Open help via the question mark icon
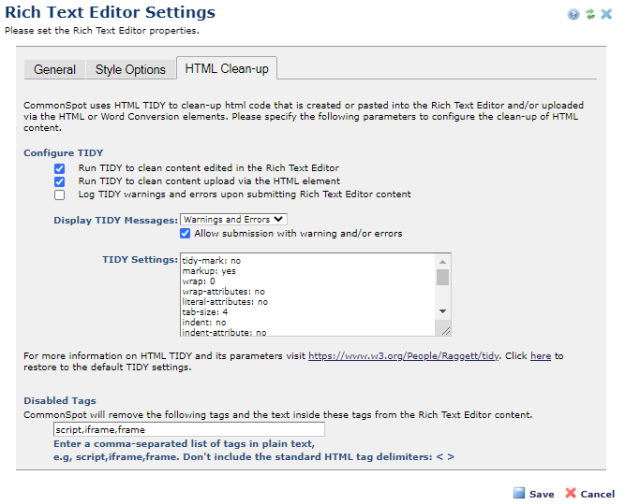Image resolution: width=625 pixels, height=504 pixels. click(573, 15)
